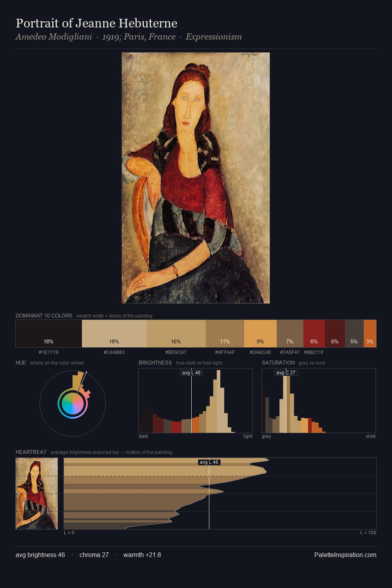Pick the charcoal grey 5% swatch
Viewport: 392px width, 588px height.
click(354, 334)
